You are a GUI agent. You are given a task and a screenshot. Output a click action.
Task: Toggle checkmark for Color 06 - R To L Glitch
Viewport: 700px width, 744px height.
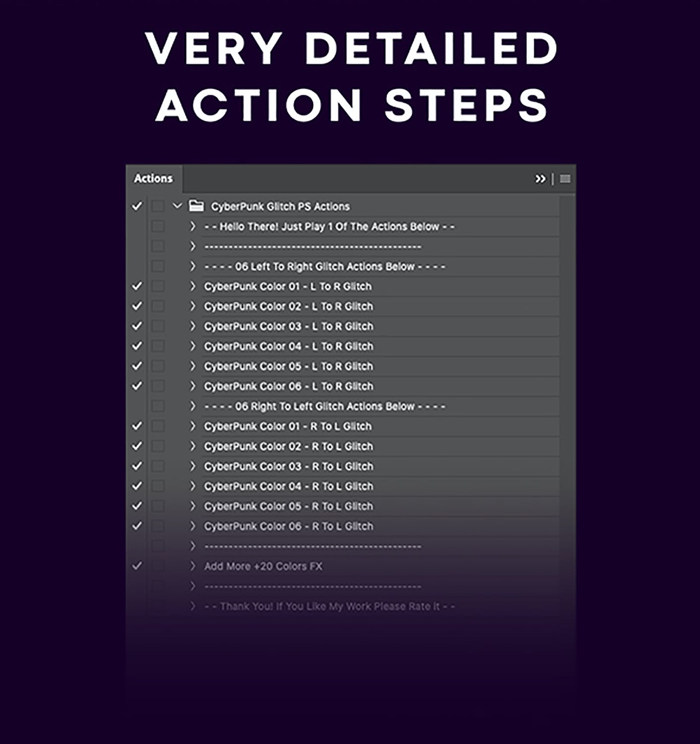pos(137,526)
